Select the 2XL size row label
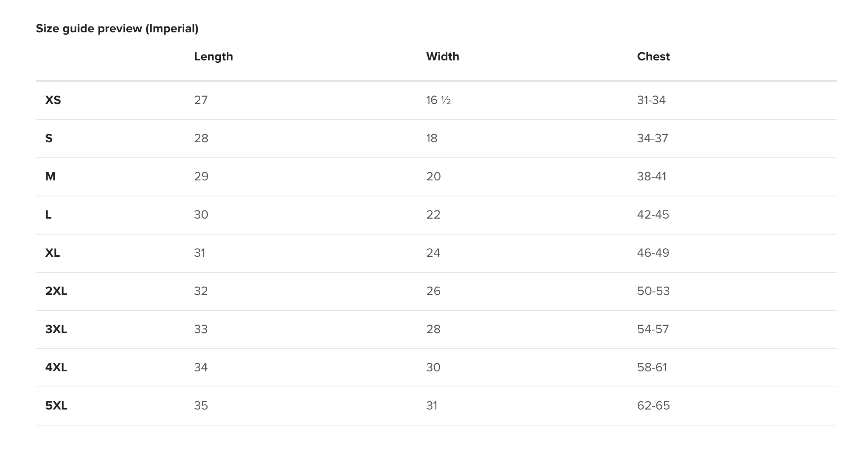The height and width of the screenshot is (459, 868). pos(56,291)
